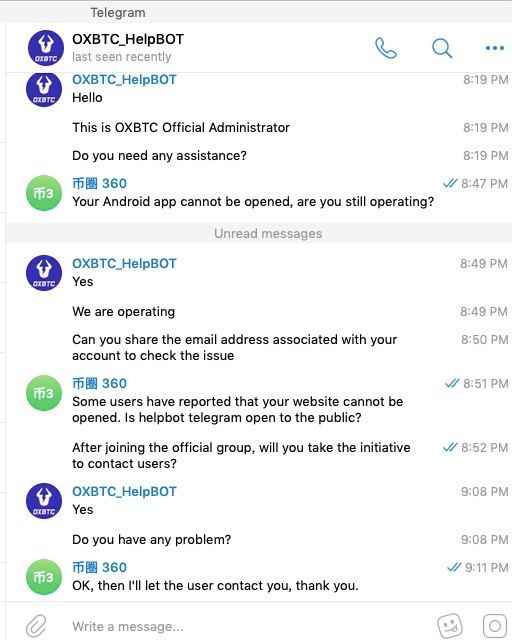
Task: Open OXBTC_HelpBOT profile from header avatar
Action: click(46, 48)
